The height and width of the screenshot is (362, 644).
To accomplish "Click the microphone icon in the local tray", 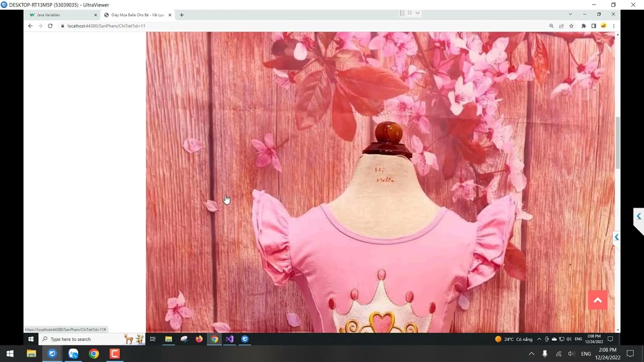I will 545,354.
